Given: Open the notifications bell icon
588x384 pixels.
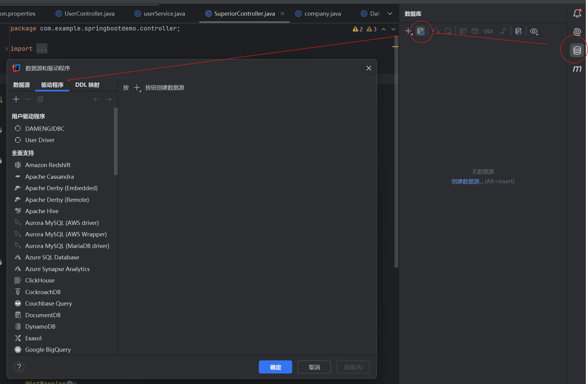Looking at the screenshot, I should pyautogui.click(x=577, y=13).
